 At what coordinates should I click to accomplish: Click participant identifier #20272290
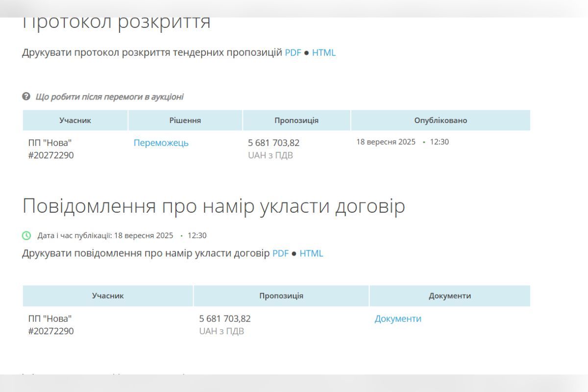tap(51, 155)
